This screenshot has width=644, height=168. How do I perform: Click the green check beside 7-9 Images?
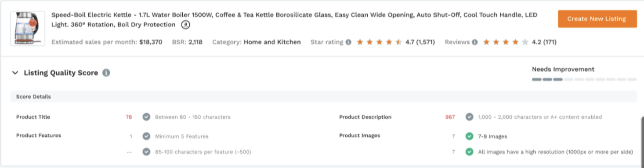click(x=469, y=136)
